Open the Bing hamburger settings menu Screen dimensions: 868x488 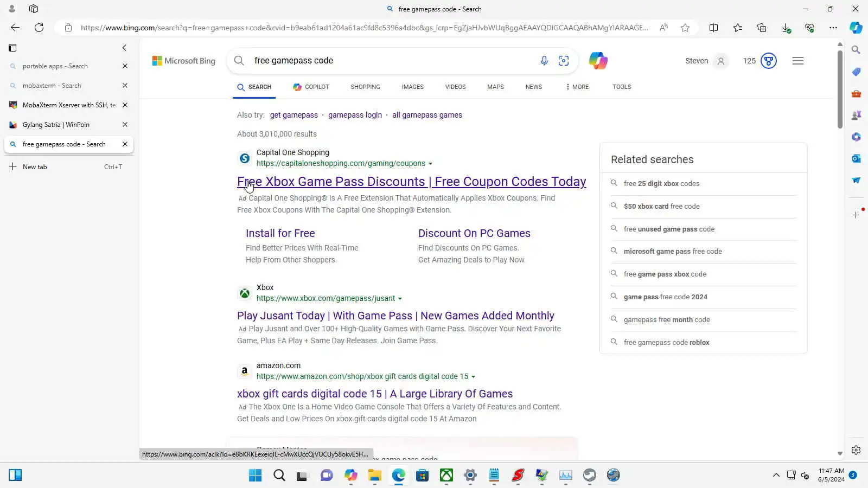tap(798, 61)
